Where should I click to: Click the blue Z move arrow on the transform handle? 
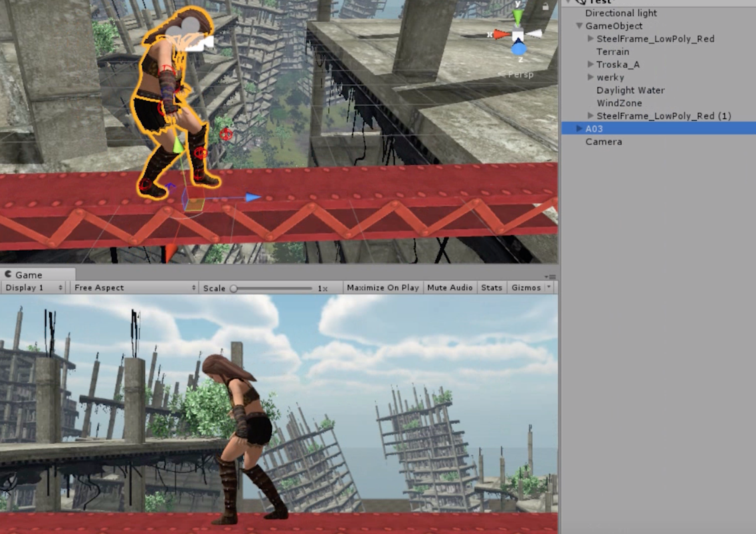coord(253,197)
